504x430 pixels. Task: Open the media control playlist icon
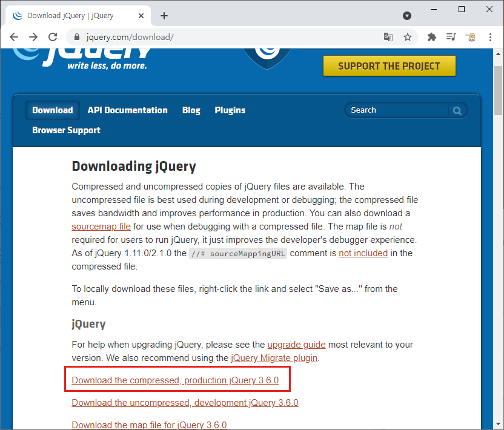[x=451, y=37]
